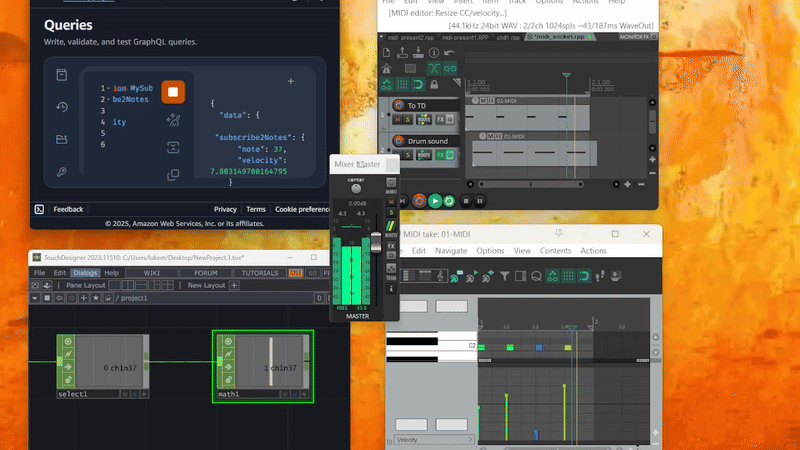
Task: Click the notation clef view icon in MIDI editor
Action: 440,276
